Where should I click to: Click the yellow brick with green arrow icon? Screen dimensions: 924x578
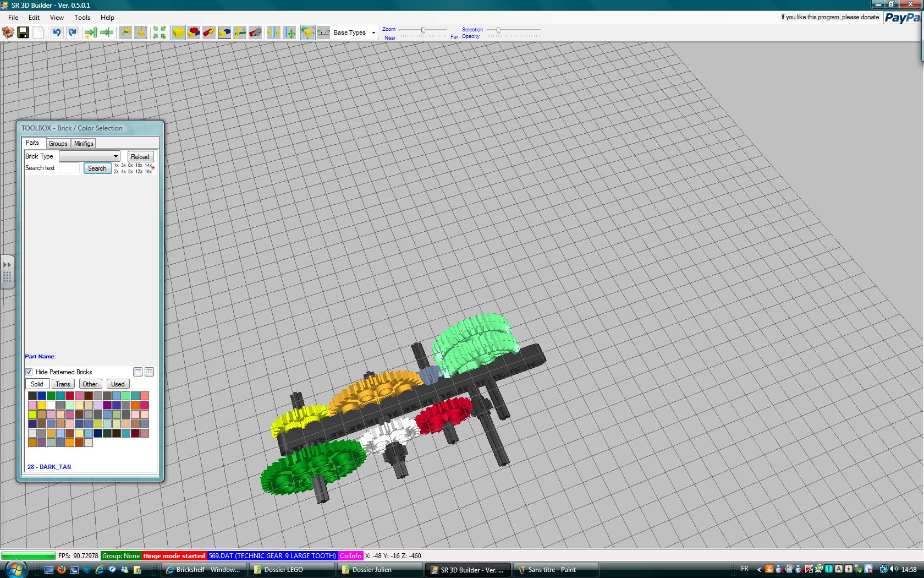pyautogui.click(x=126, y=32)
